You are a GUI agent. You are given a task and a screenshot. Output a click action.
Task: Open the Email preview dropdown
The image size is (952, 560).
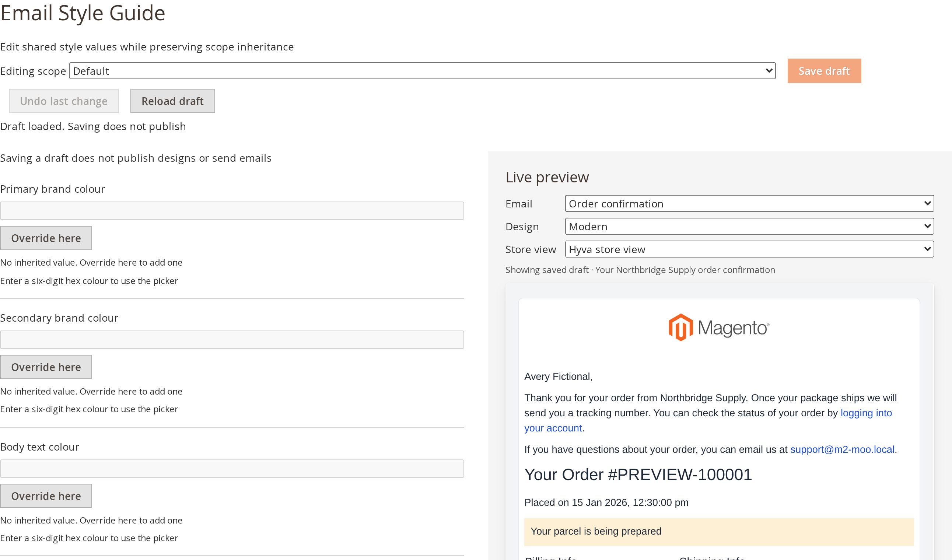coord(749,204)
